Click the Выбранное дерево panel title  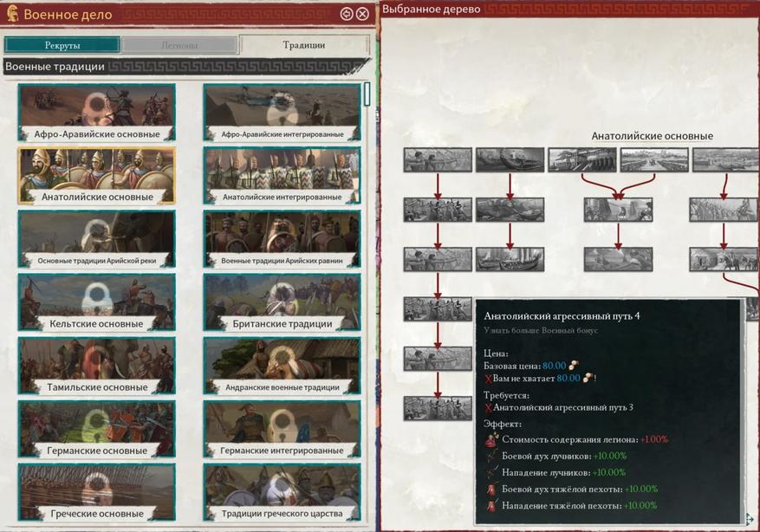pyautogui.click(x=432, y=9)
